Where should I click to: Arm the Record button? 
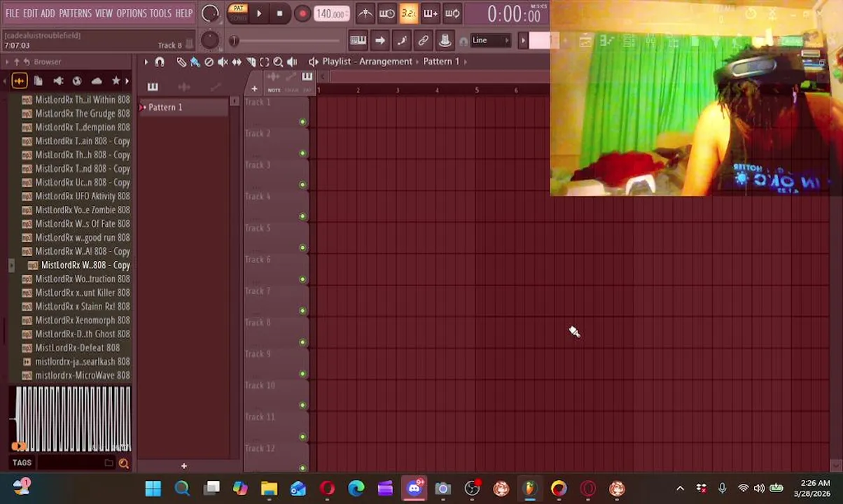pyautogui.click(x=302, y=13)
